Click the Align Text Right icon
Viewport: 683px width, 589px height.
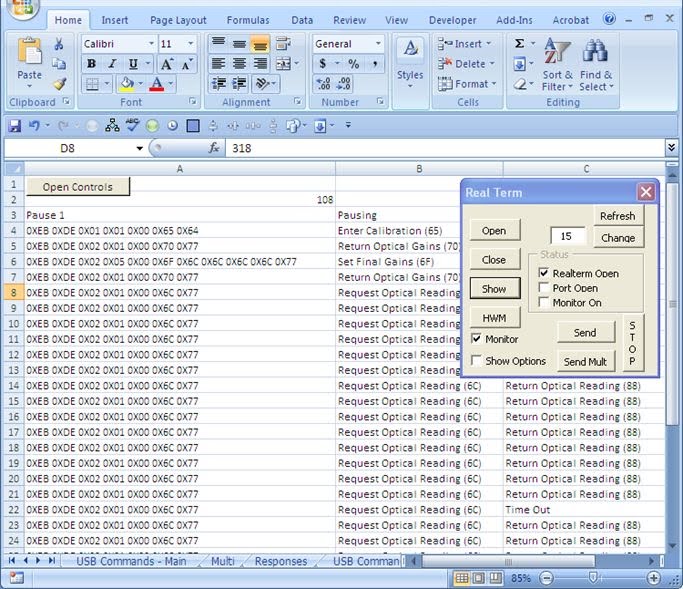pyautogui.click(x=260, y=64)
